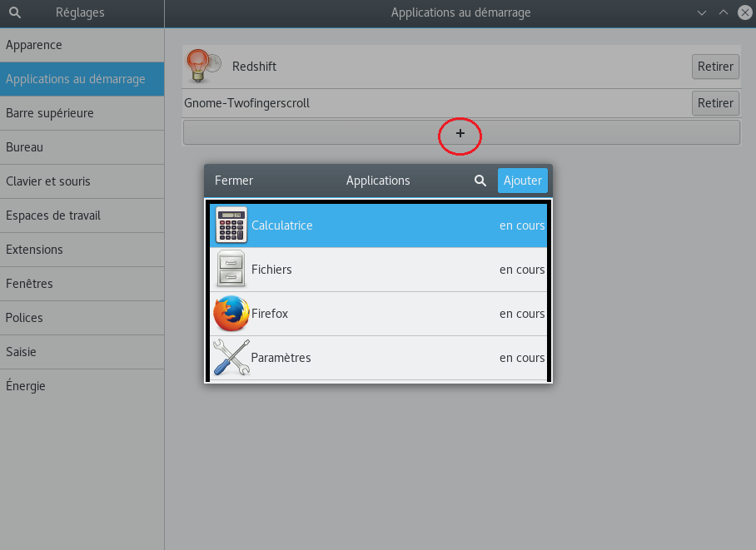Open the Énergie settings

(x=82, y=386)
